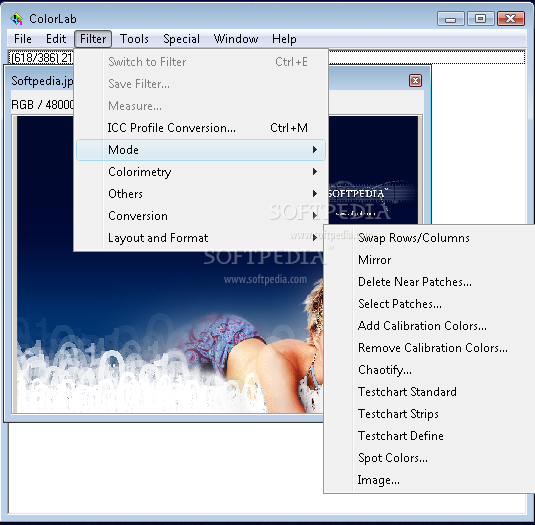Expand the Layout and Format submenu
The height and width of the screenshot is (525, 535).
click(201, 238)
